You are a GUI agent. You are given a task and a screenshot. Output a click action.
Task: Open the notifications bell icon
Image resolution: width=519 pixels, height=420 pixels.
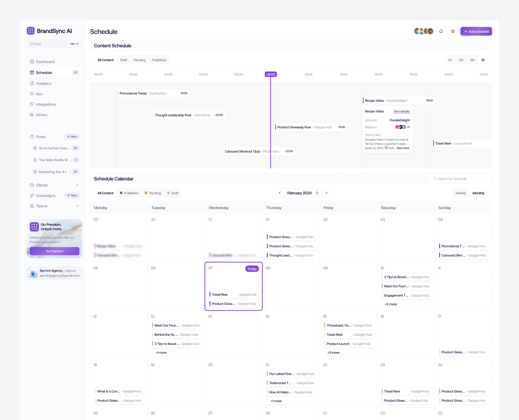(x=441, y=31)
